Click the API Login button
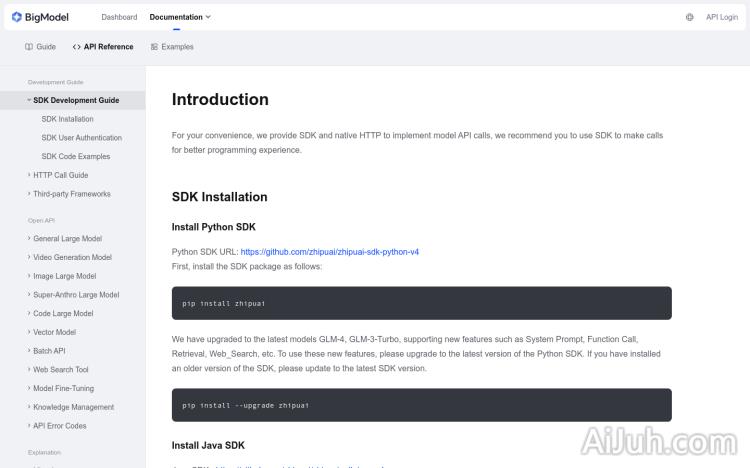The width and height of the screenshot is (750, 468). (721, 17)
